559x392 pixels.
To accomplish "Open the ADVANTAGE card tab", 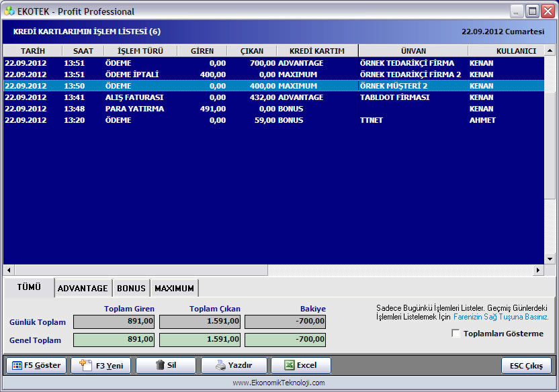I will [x=83, y=289].
